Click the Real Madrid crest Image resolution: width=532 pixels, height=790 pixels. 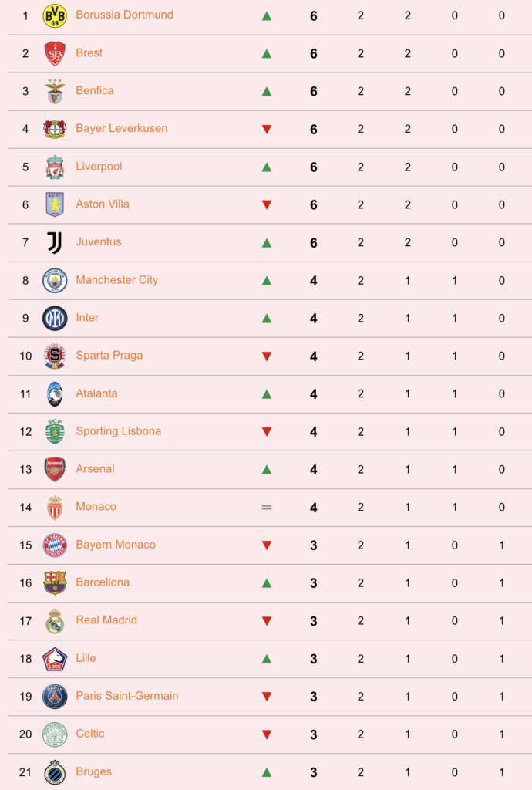55,621
